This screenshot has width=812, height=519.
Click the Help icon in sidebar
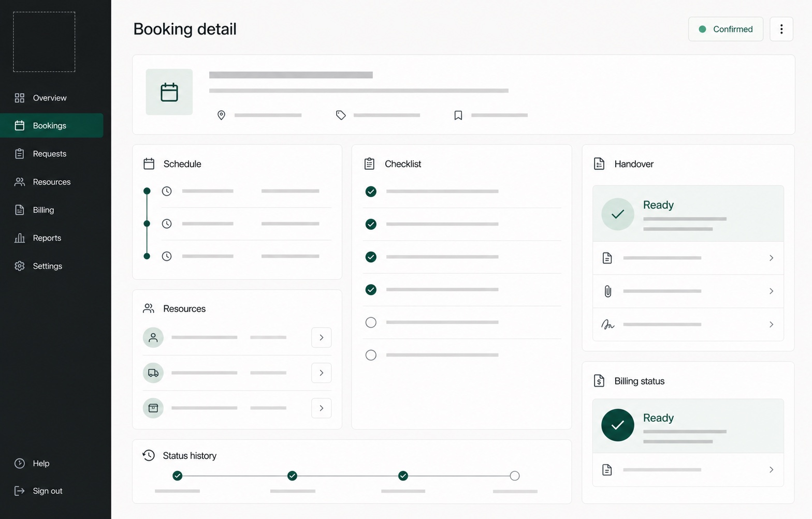coord(20,463)
